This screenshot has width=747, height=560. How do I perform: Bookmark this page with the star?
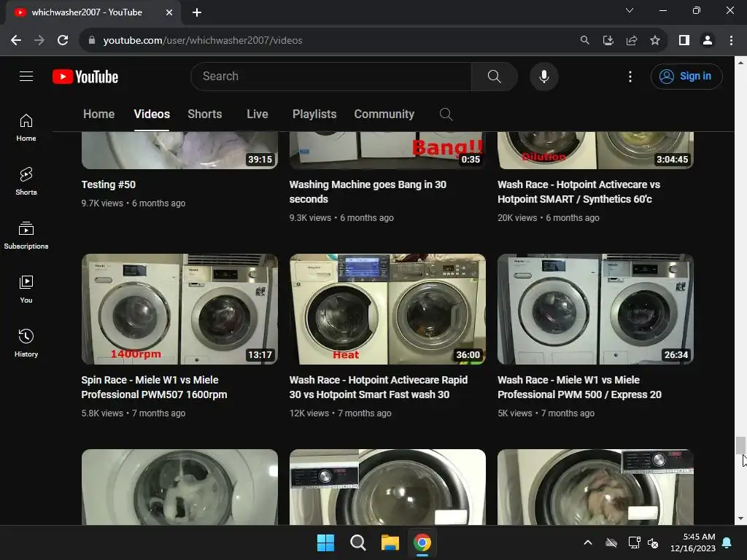pyautogui.click(x=655, y=41)
